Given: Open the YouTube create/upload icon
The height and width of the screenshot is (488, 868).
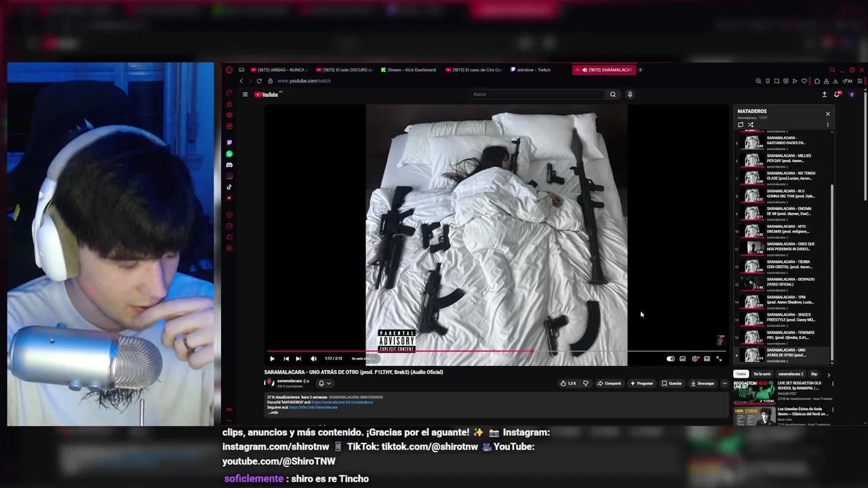Looking at the screenshot, I should 824,94.
